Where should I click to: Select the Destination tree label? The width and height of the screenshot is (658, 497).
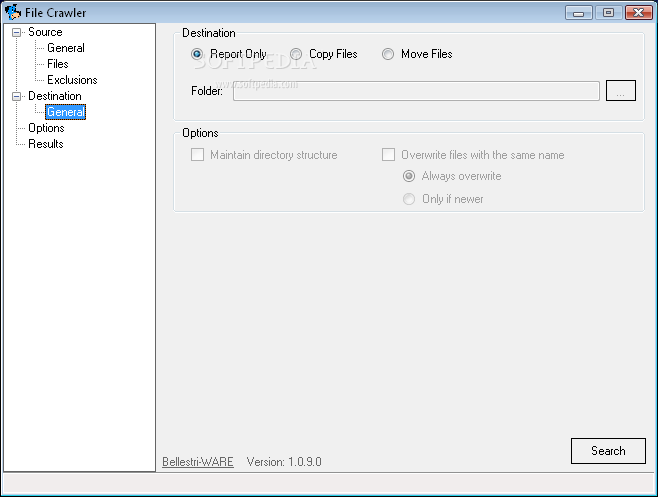click(55, 96)
